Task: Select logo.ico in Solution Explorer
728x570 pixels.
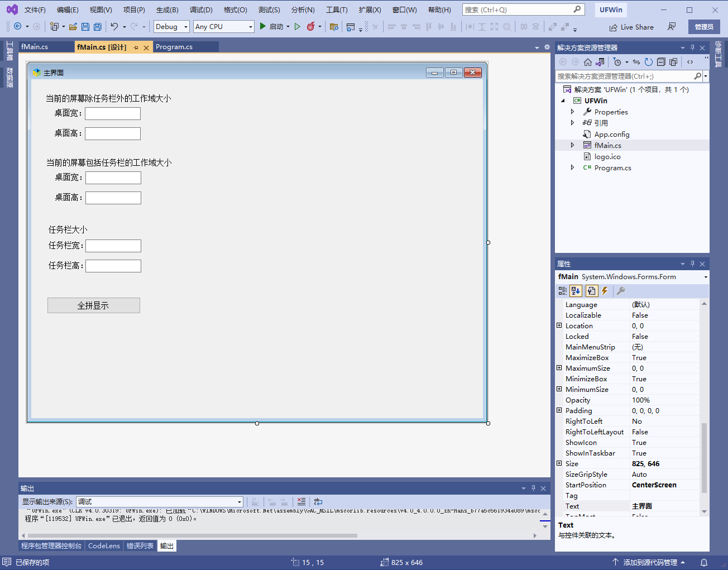Action: 607,156
